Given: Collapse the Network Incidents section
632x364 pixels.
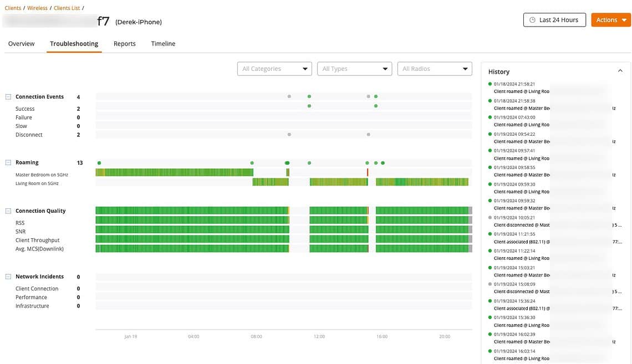Looking at the screenshot, I should [x=8, y=276].
